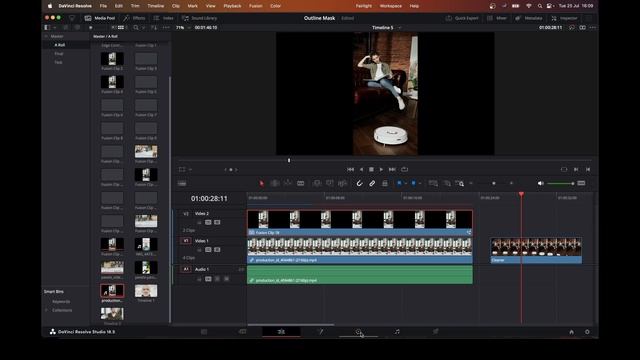This screenshot has height=360, width=640.
Task: Go to last frame button
Action: [x=392, y=169]
